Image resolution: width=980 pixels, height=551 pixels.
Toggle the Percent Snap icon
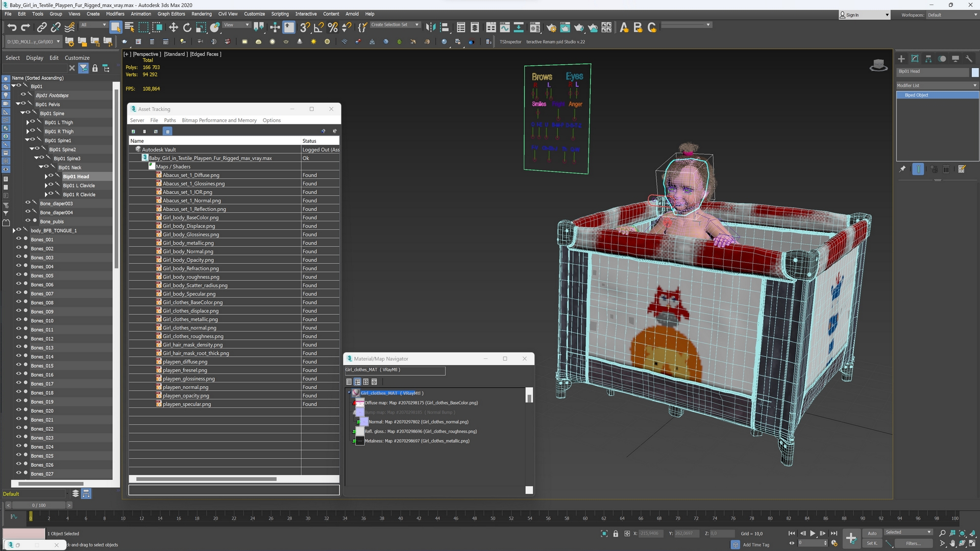(333, 28)
